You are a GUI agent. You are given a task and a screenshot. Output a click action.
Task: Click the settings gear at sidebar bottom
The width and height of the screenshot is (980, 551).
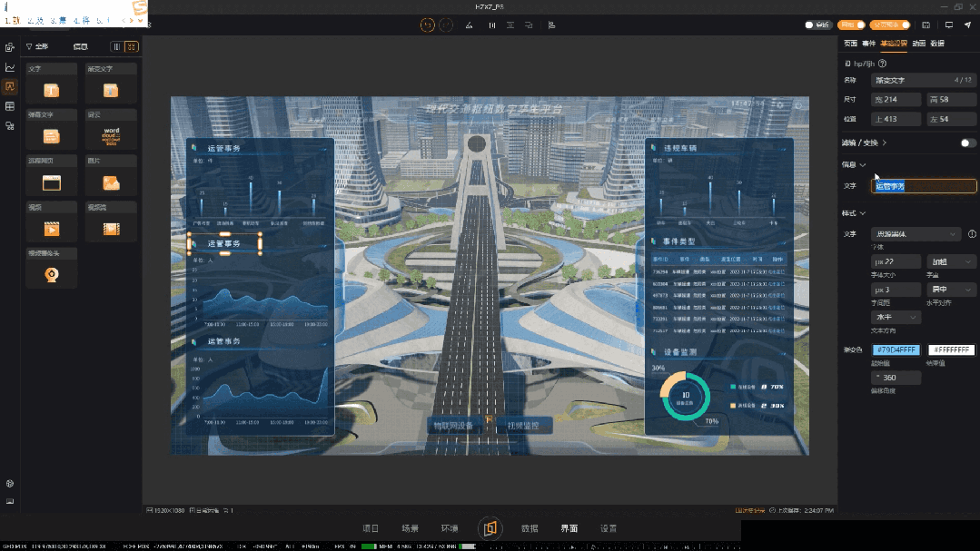pos(10,484)
